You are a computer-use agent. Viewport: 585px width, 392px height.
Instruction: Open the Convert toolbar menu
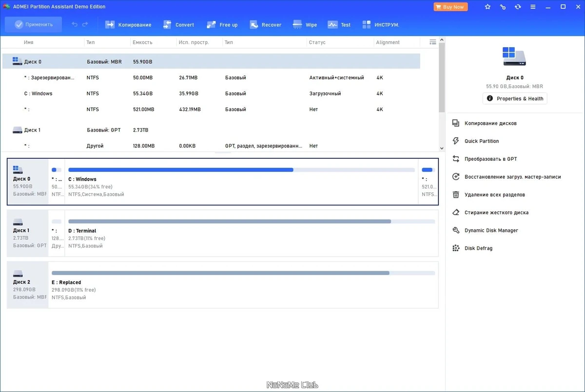click(x=178, y=25)
